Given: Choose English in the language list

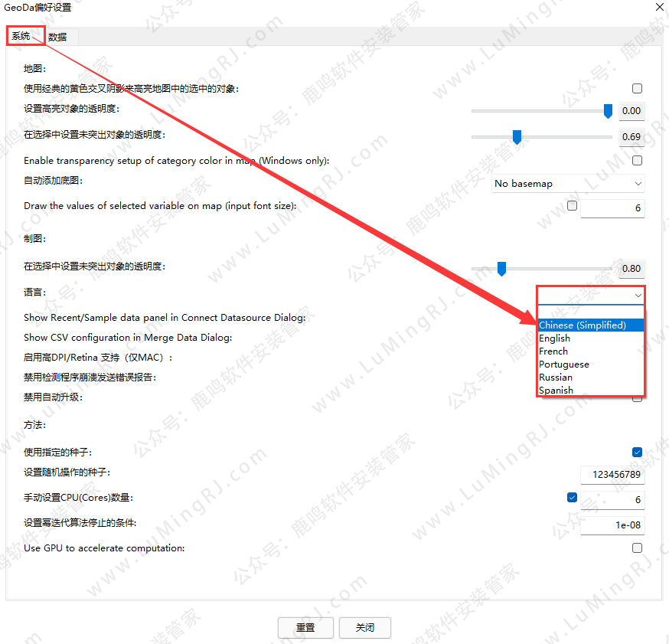Looking at the screenshot, I should click(x=555, y=338).
